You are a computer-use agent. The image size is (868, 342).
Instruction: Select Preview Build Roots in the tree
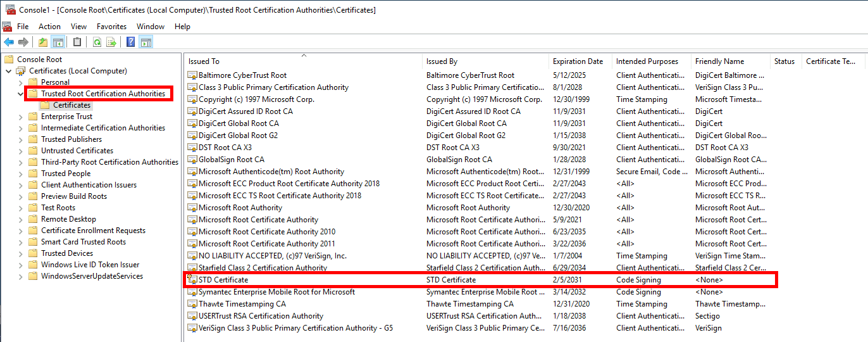click(x=74, y=196)
